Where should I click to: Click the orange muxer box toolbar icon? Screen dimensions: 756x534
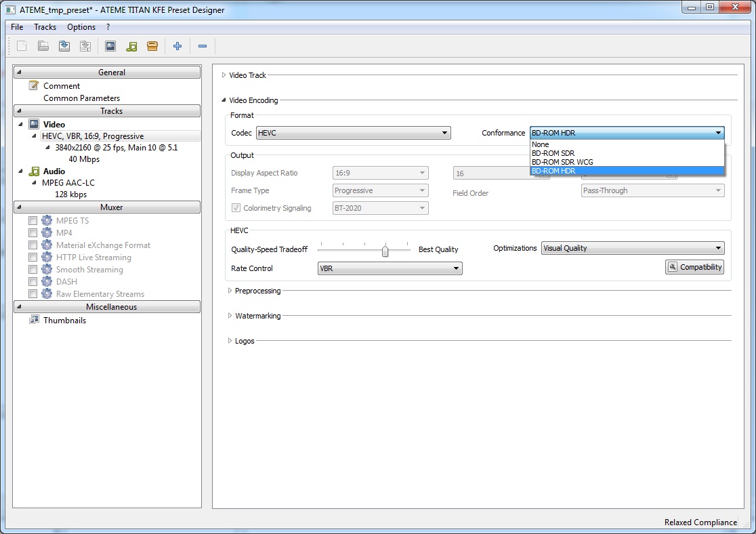(x=152, y=45)
